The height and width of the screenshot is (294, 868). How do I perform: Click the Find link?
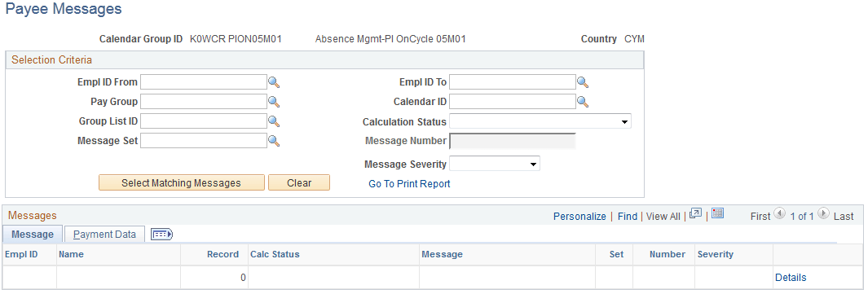click(628, 217)
